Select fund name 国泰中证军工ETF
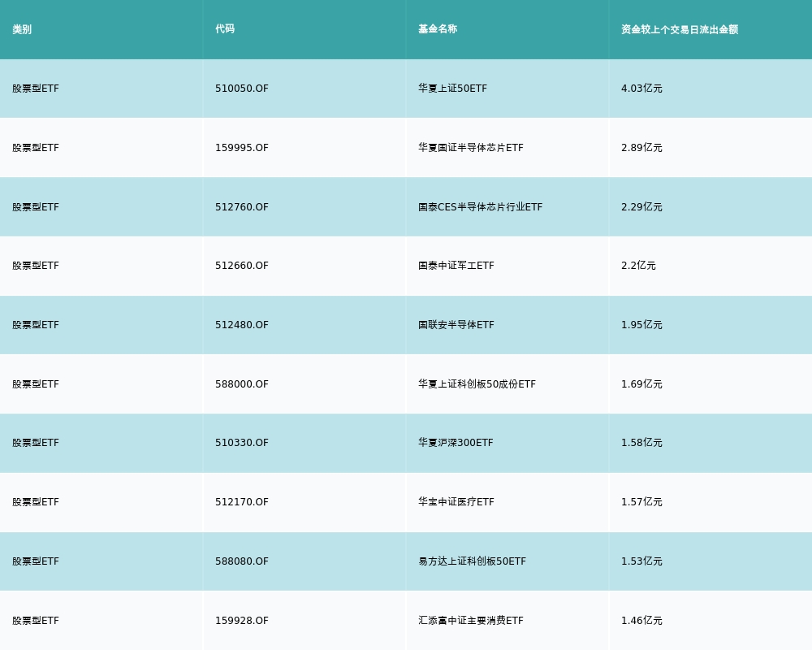The height and width of the screenshot is (650, 812). point(456,266)
